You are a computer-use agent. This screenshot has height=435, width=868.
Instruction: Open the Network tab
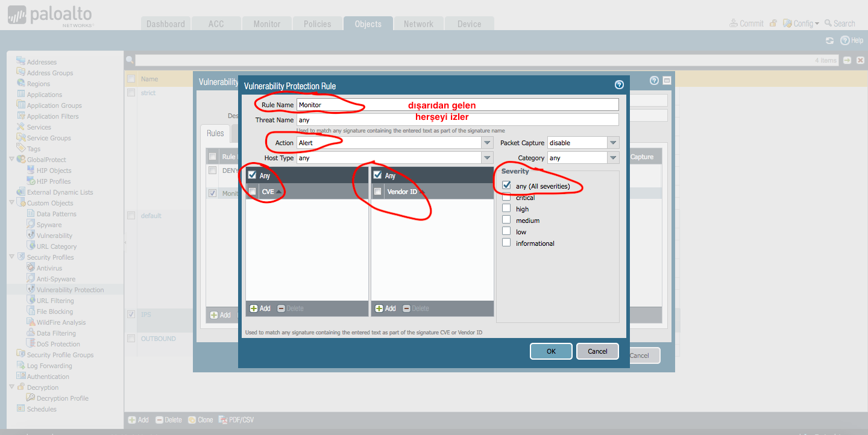click(x=418, y=24)
